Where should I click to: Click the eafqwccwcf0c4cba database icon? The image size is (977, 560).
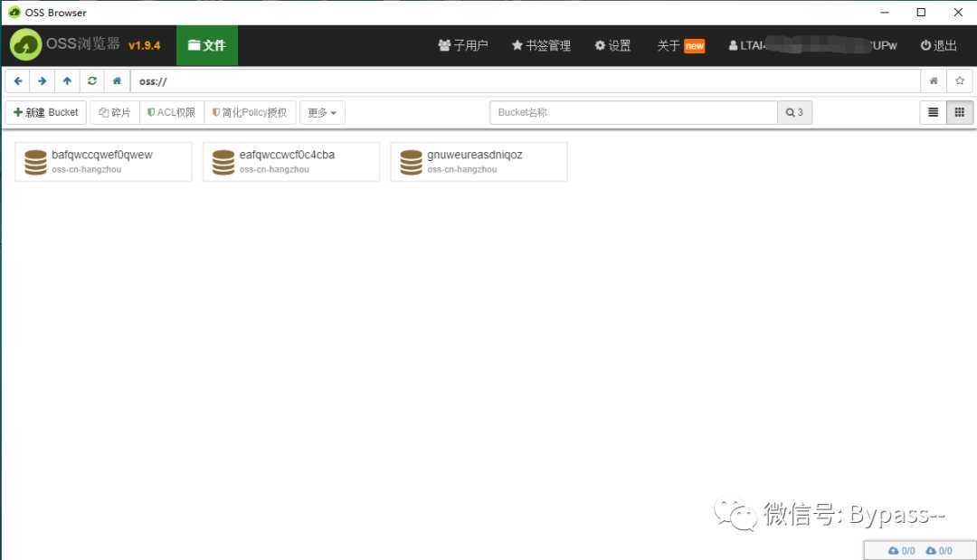223,162
